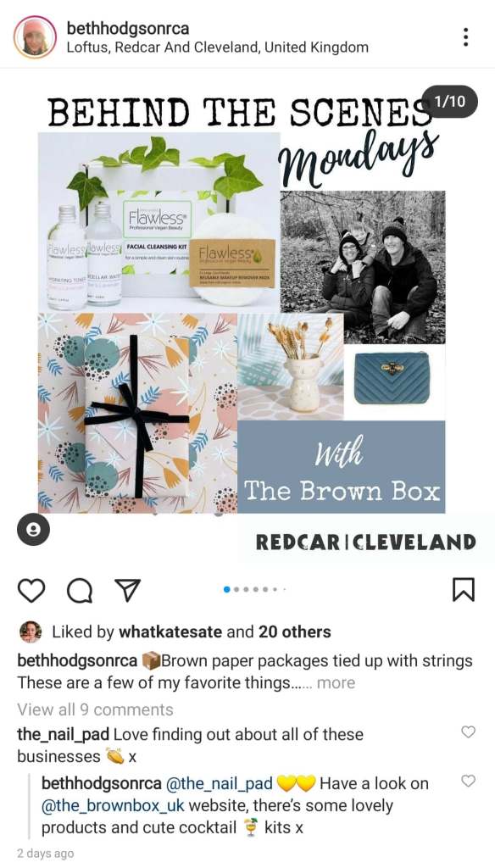The width and height of the screenshot is (495, 868).
Task: View the '20 others' likes list
Action: [x=295, y=632]
